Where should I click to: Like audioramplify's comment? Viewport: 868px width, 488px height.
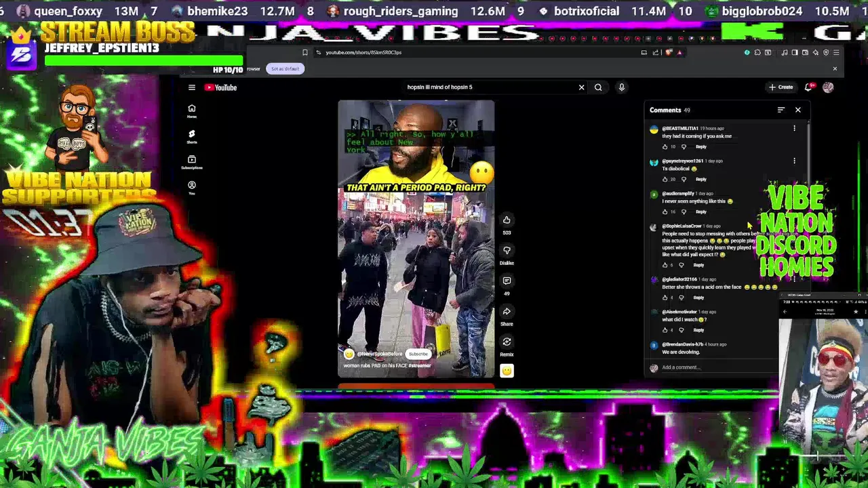click(665, 211)
